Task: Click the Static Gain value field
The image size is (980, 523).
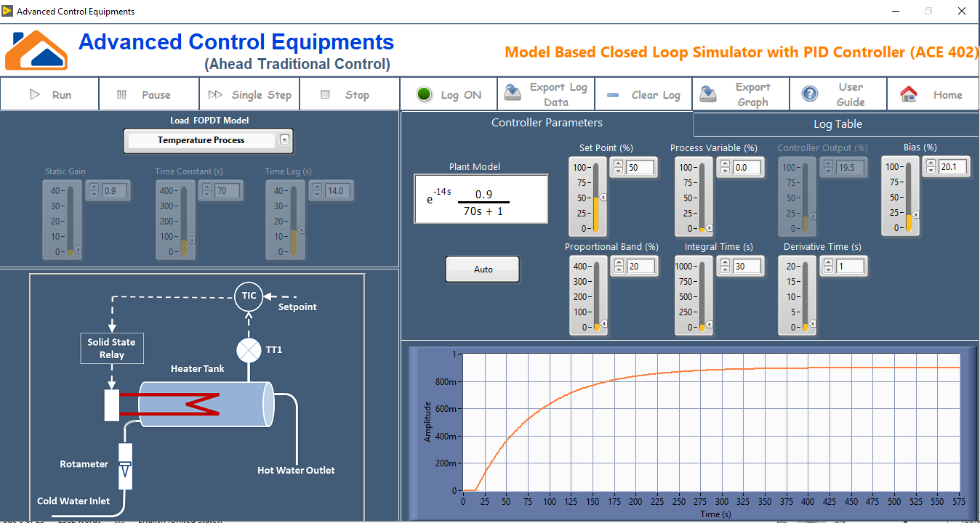Action: (114, 192)
